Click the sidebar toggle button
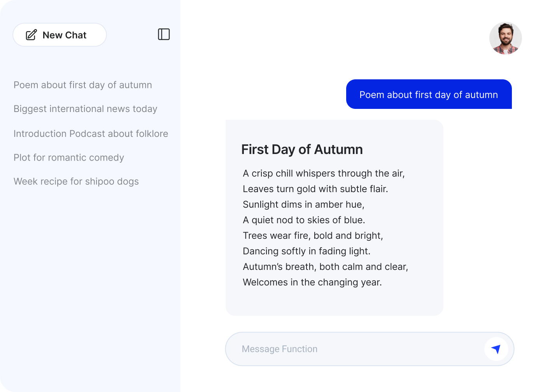The width and height of the screenshot is (557, 392). 164,34
